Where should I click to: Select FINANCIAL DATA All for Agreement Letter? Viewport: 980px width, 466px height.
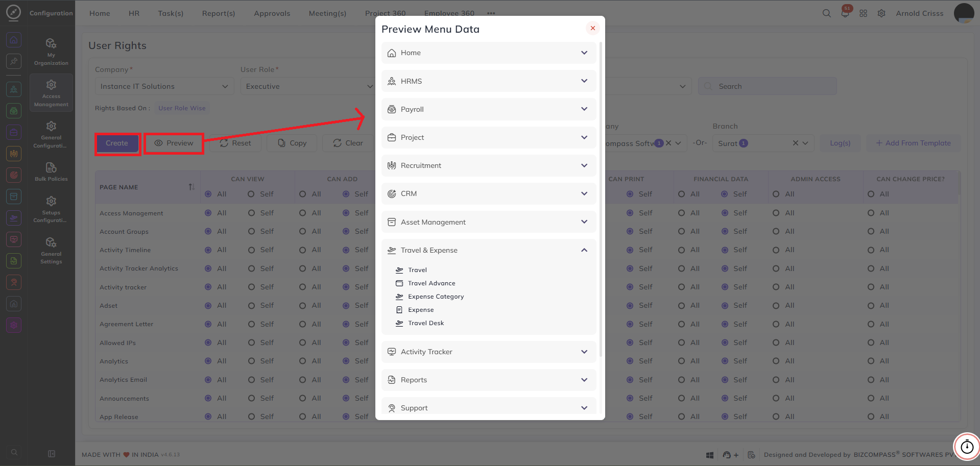tap(682, 324)
